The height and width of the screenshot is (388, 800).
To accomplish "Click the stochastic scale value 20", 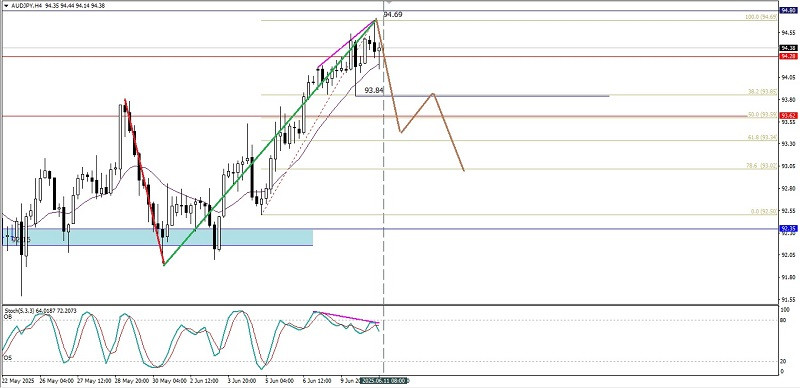I will point(784,361).
